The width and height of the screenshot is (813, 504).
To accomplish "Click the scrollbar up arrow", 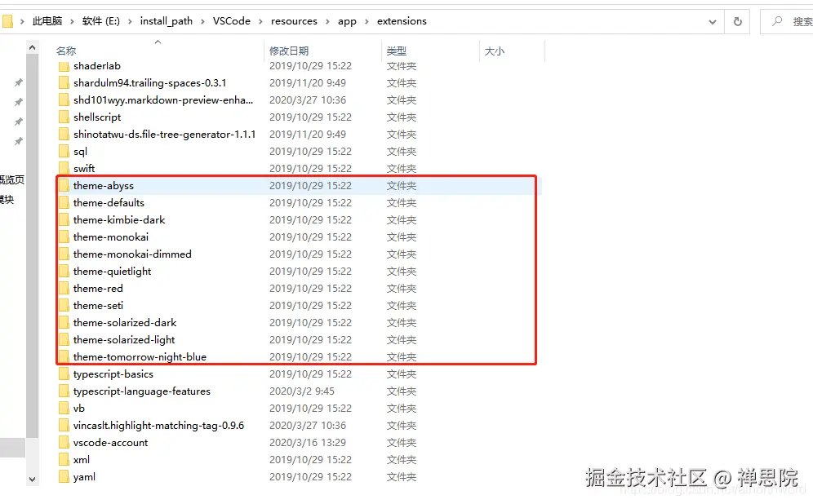I will [x=32, y=46].
